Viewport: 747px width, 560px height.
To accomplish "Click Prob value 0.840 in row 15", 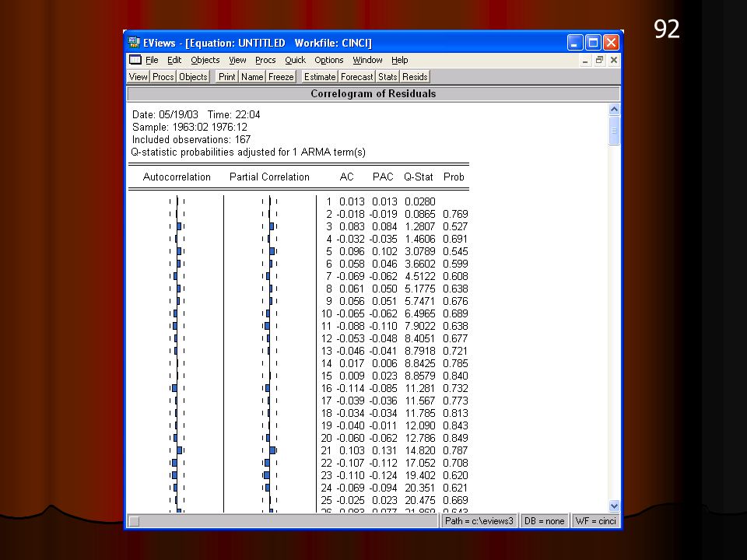I will (x=455, y=376).
